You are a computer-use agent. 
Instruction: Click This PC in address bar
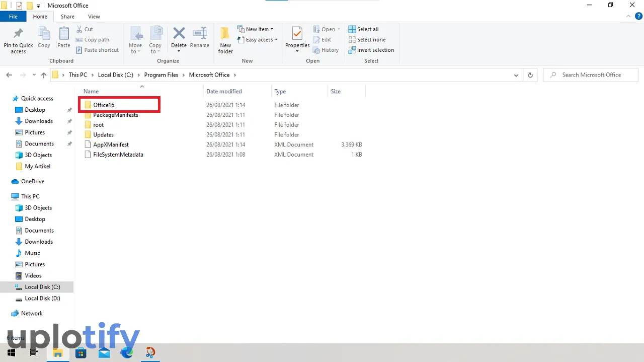(78, 75)
